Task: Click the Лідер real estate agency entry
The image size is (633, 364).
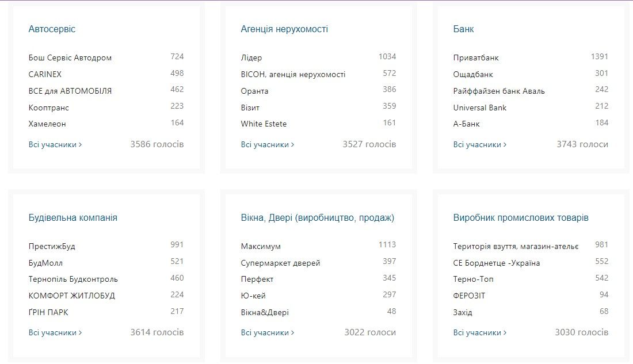Action: [251, 58]
